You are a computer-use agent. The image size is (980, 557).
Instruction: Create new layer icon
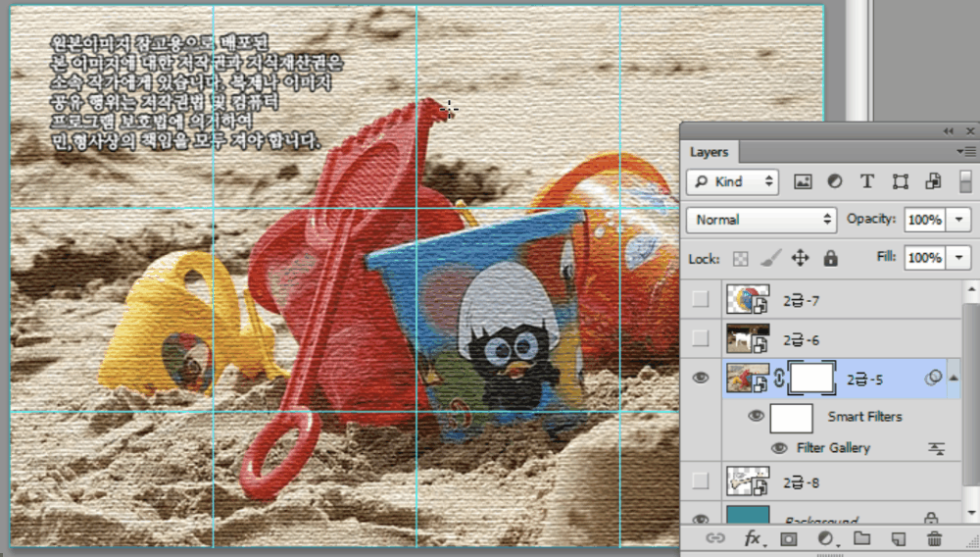[898, 538]
